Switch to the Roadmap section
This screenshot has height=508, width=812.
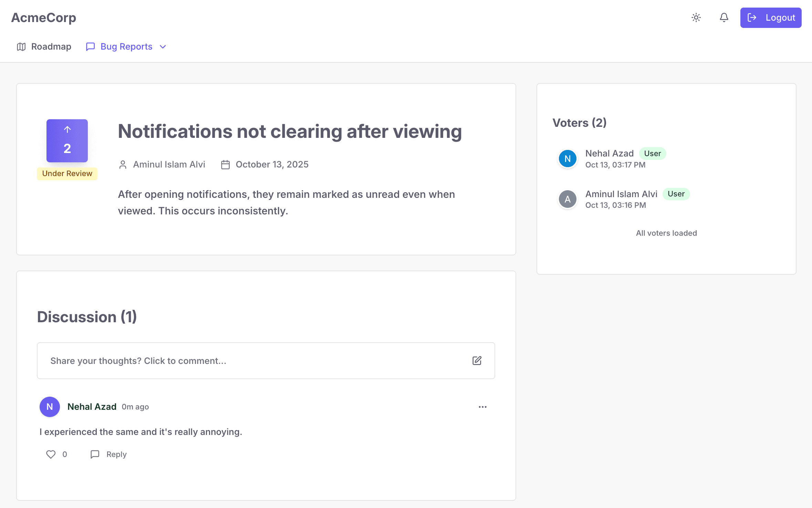[51, 47]
